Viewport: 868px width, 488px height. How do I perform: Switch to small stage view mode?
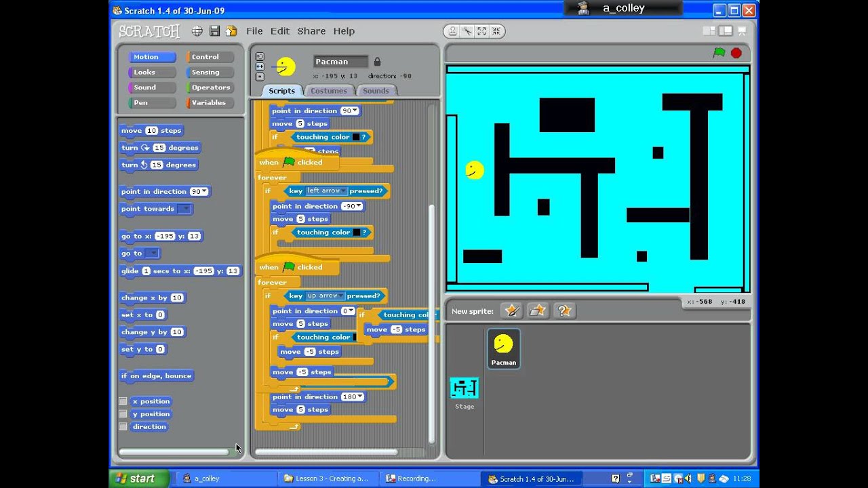click(x=709, y=30)
